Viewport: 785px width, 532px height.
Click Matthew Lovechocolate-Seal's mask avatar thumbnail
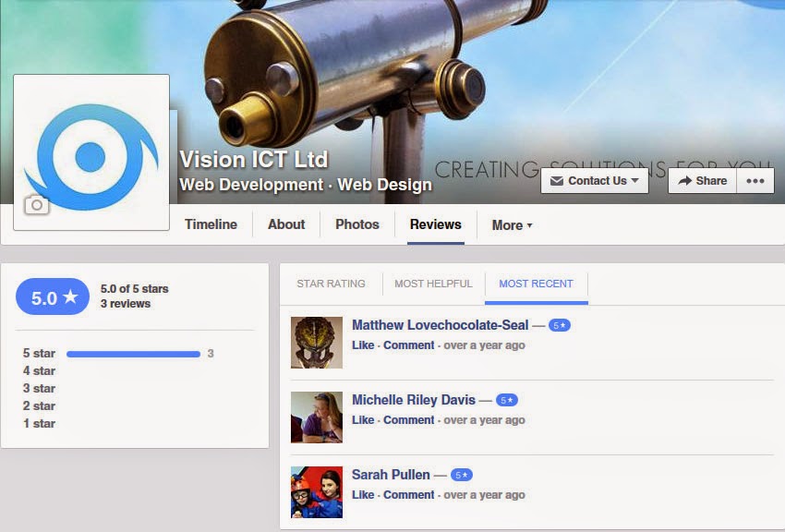(x=317, y=343)
